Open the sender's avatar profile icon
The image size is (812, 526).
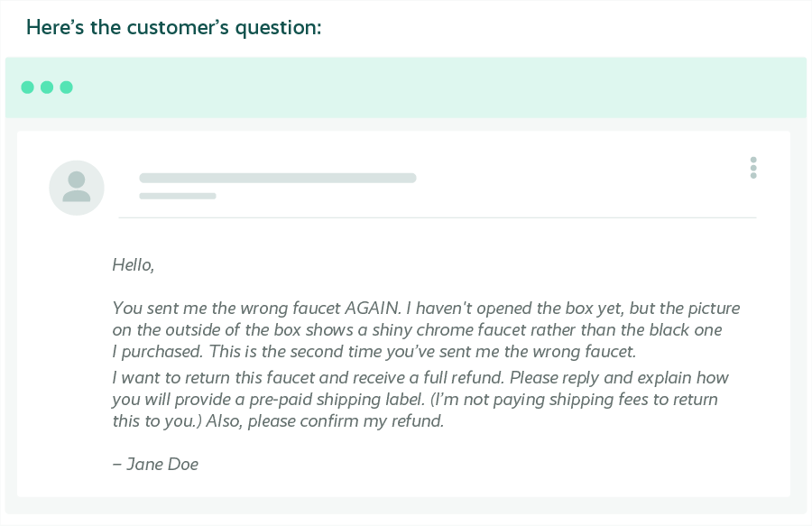77,188
